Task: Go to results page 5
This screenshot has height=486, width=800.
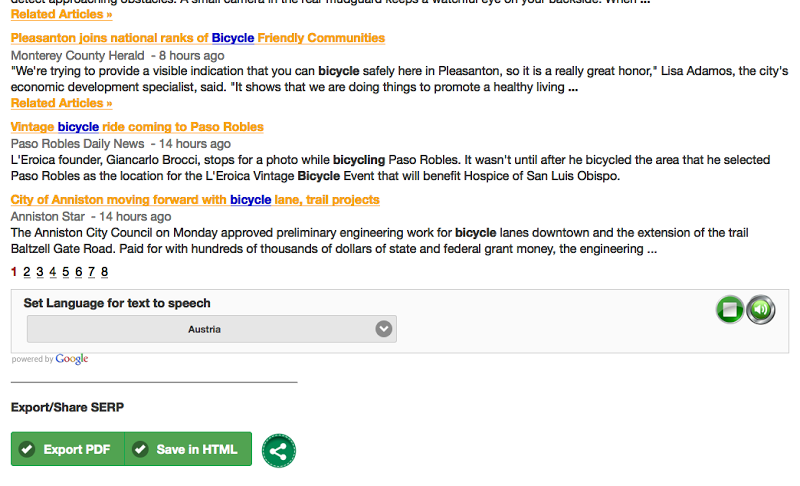Action: coord(65,272)
